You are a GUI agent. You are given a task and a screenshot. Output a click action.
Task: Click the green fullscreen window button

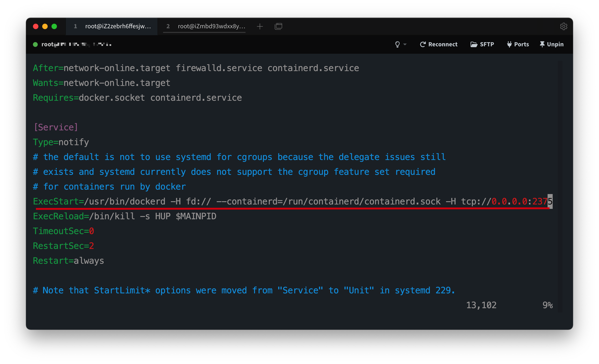pyautogui.click(x=54, y=26)
